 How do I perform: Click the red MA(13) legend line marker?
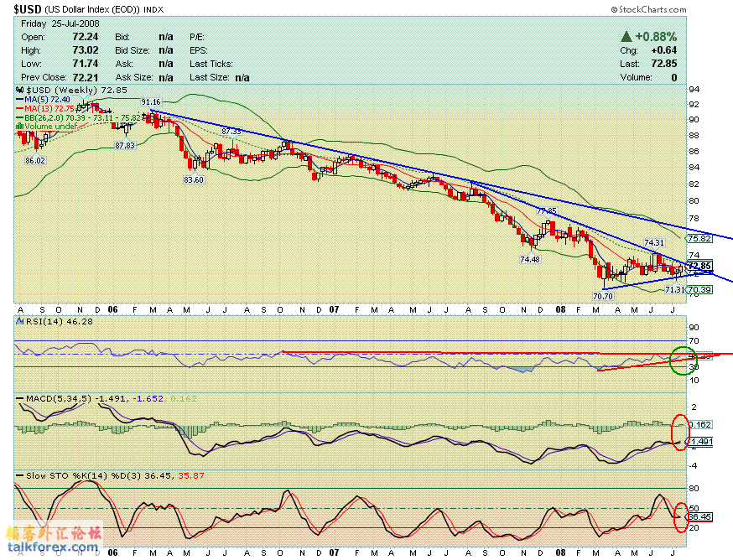(x=21, y=109)
